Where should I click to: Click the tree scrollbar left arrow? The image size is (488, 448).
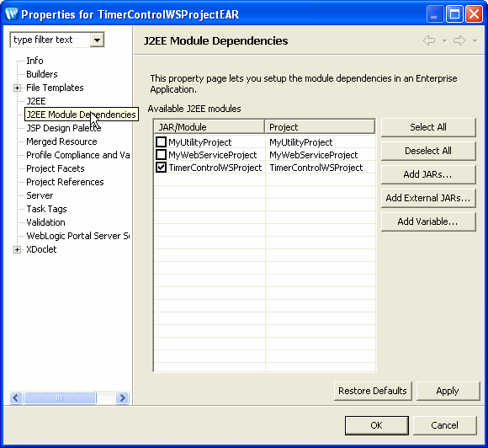[x=16, y=397]
